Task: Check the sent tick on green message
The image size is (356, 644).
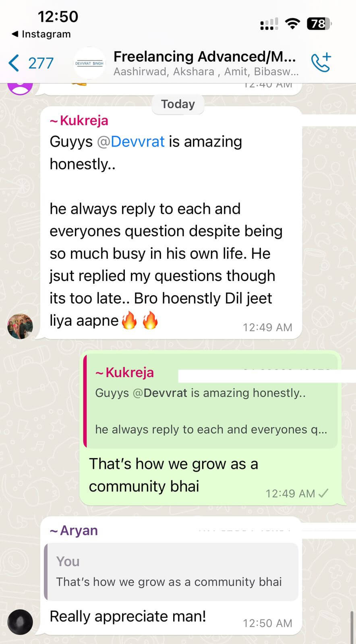Action: tap(323, 493)
